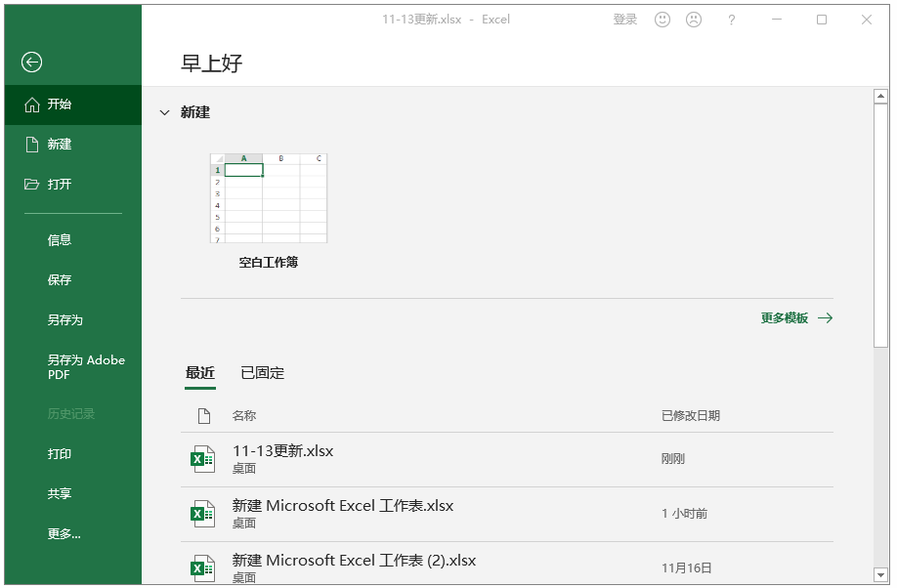
Task: Click 登录 to sign in
Action: tap(624, 20)
